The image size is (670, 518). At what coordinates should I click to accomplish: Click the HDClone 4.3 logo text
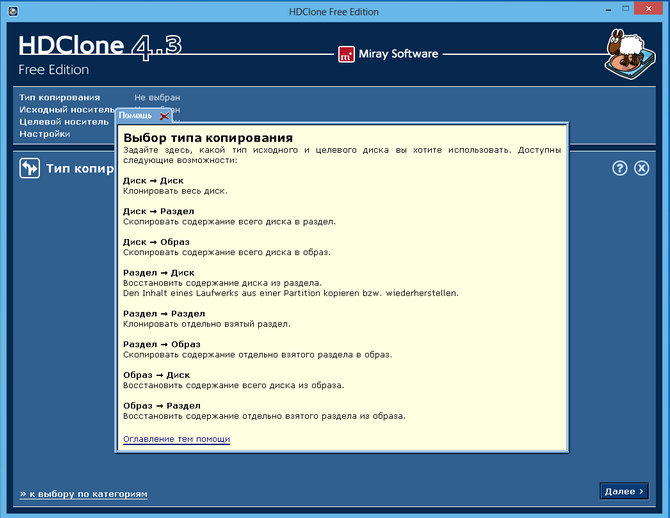point(100,46)
